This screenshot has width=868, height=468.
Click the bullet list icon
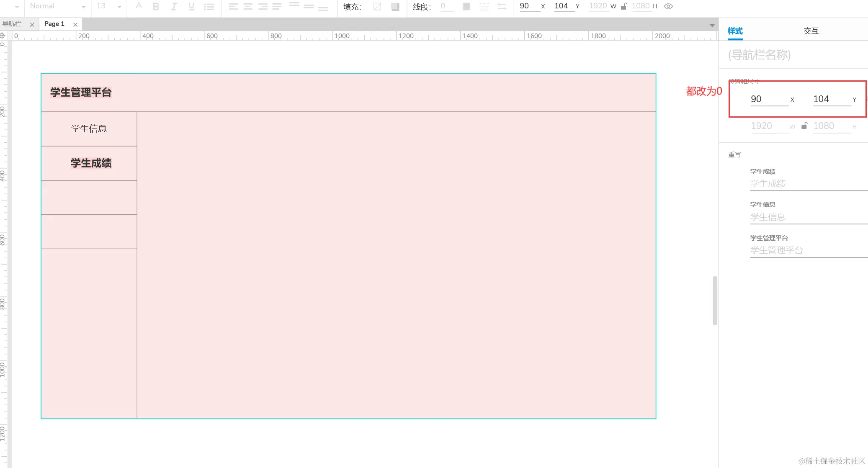pos(209,7)
